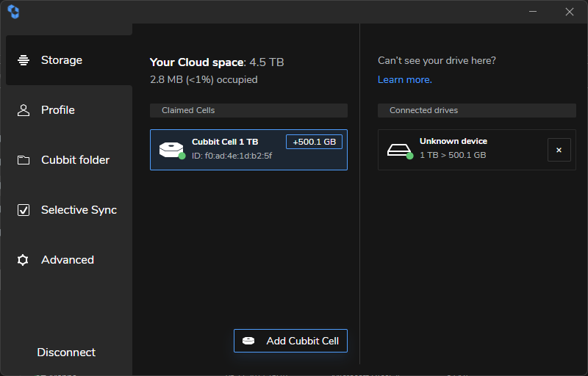Click the Cubbit folder icon
Image resolution: width=588 pixels, height=376 pixels.
coord(24,160)
